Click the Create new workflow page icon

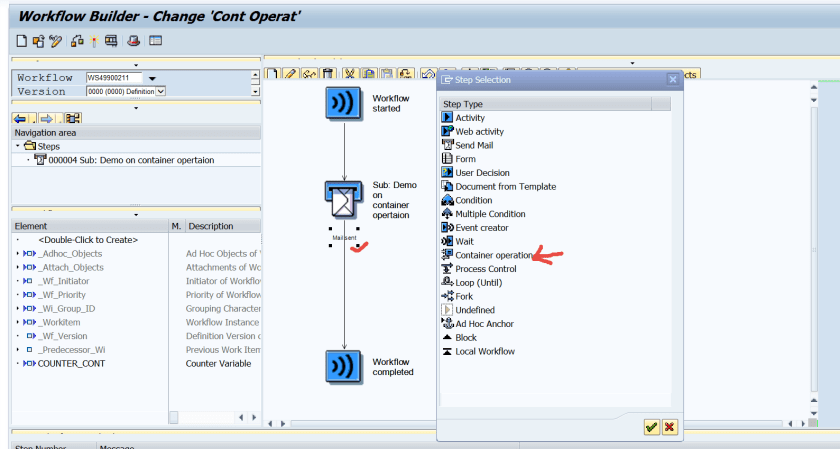click(21, 41)
